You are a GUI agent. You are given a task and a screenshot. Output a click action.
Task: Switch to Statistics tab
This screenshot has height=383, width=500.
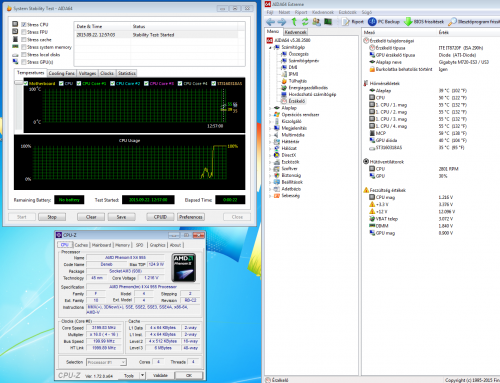[127, 73]
